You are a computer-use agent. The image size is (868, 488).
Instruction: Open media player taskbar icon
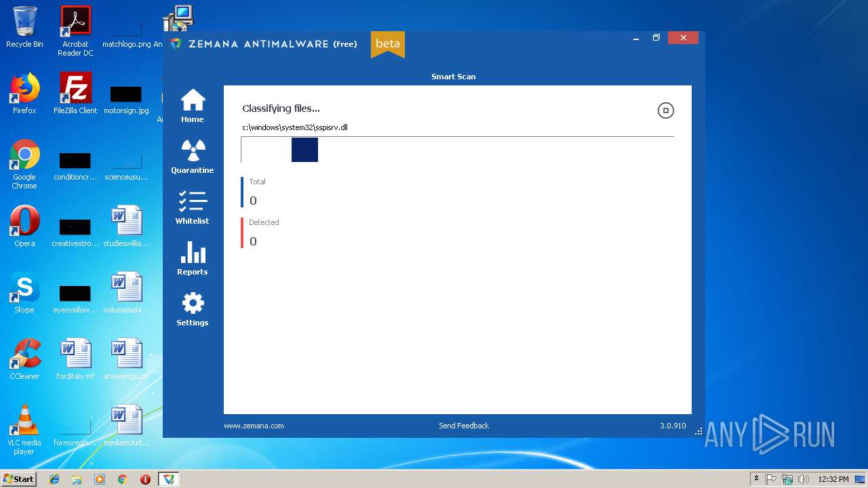point(100,479)
